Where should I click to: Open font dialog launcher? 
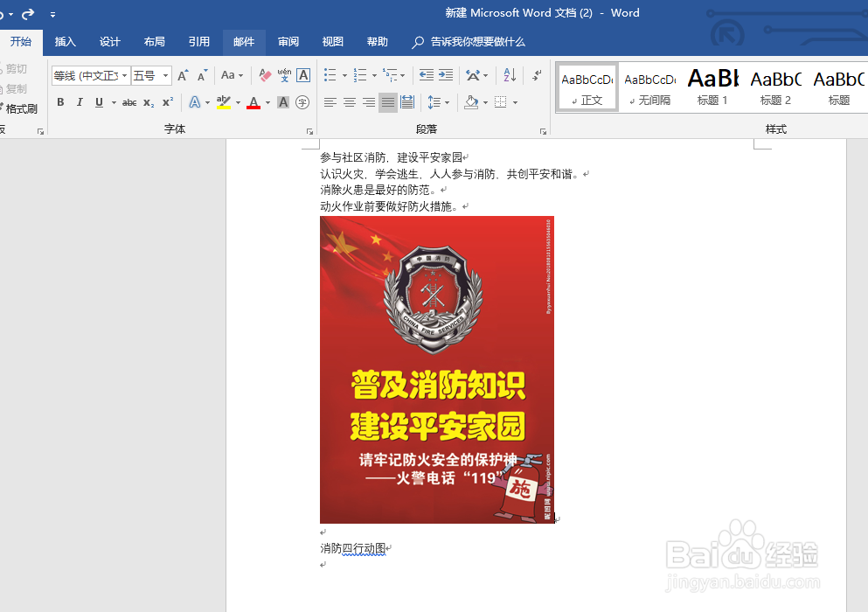(x=310, y=131)
